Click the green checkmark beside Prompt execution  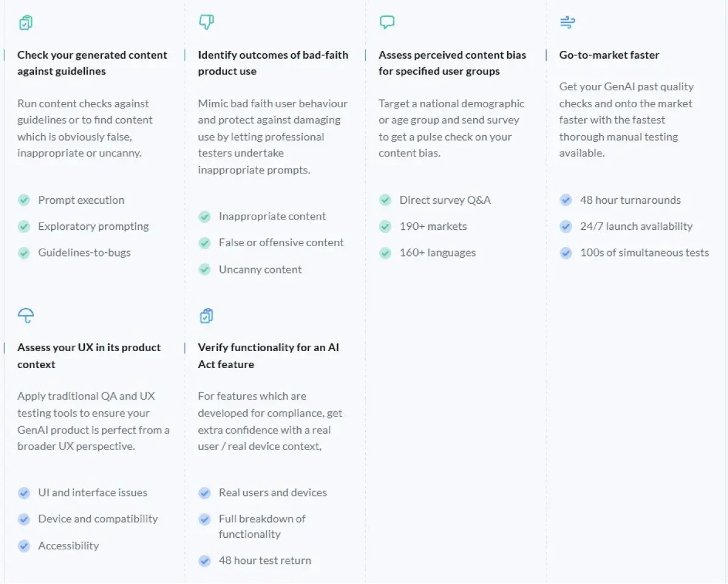point(24,200)
